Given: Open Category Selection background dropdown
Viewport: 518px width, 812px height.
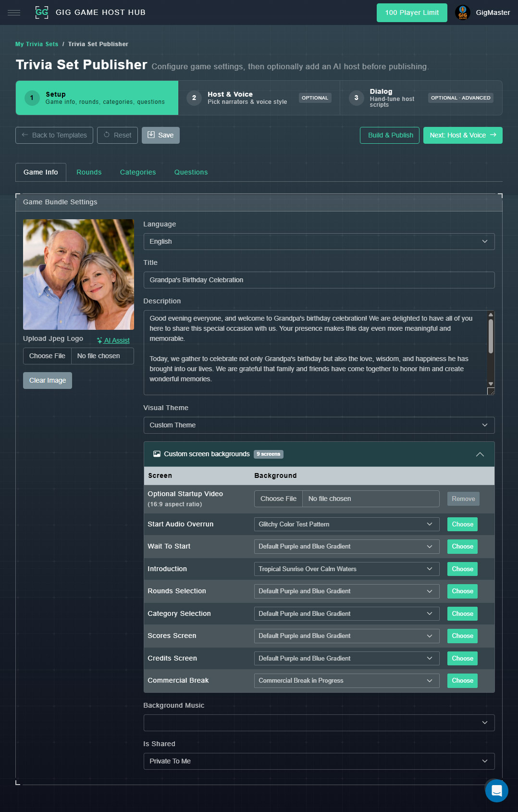Looking at the screenshot, I should click(x=346, y=613).
